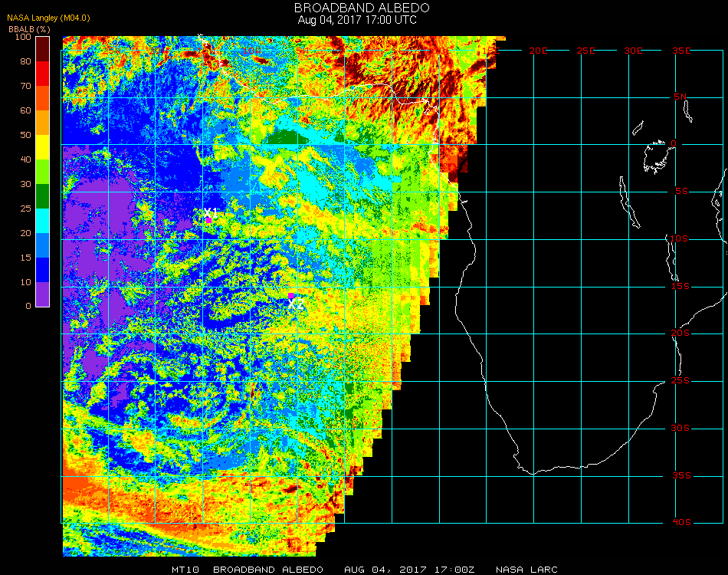This screenshot has height=575, width=728.
Task: Click the legend value "20"
Action: [25, 233]
